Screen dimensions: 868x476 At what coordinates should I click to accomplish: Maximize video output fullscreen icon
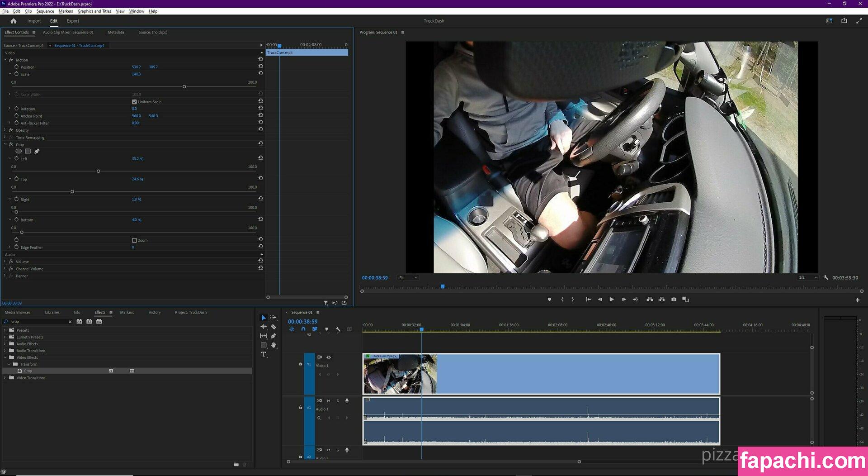(x=859, y=21)
